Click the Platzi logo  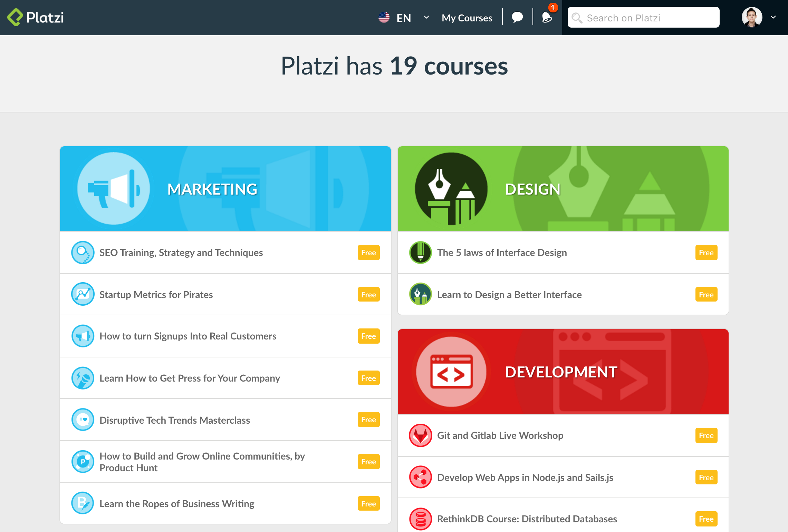pyautogui.click(x=36, y=17)
